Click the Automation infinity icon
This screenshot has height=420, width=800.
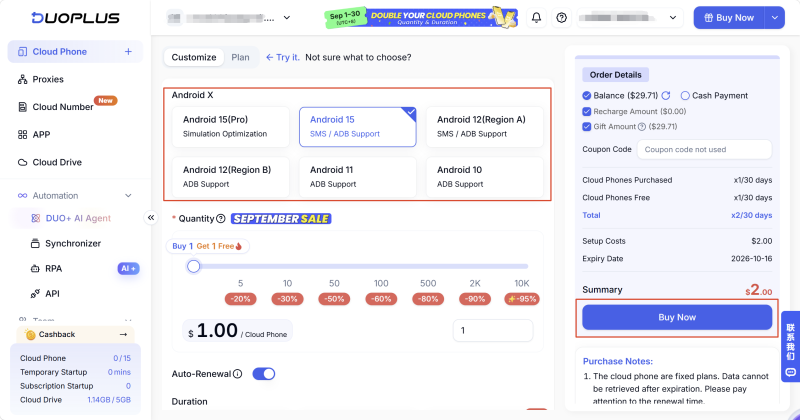pyautogui.click(x=22, y=195)
